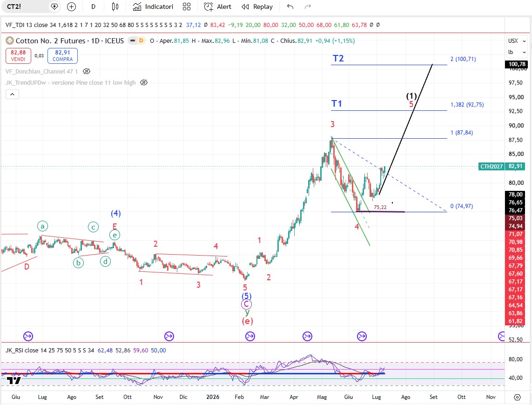
Task: Select the VF_TDI indicator legend
Action: tap(94, 25)
